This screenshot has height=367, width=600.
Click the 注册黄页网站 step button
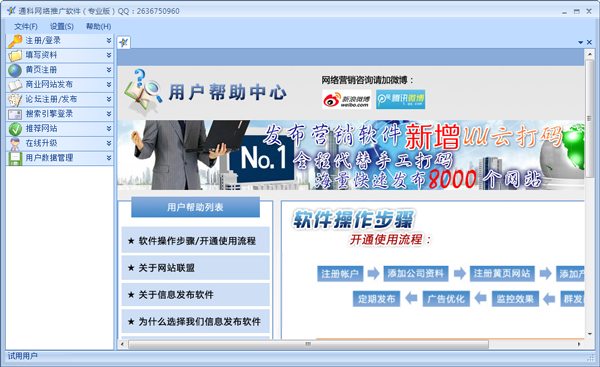tap(502, 274)
